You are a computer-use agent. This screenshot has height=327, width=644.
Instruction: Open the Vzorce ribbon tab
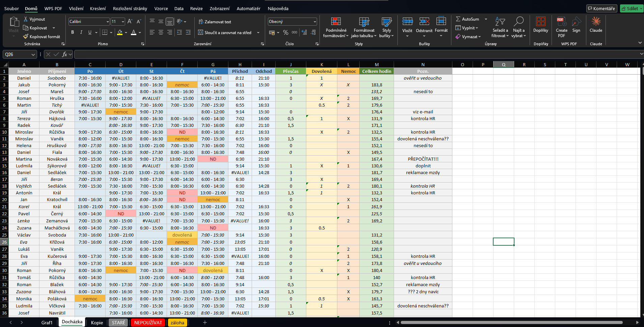point(161,8)
